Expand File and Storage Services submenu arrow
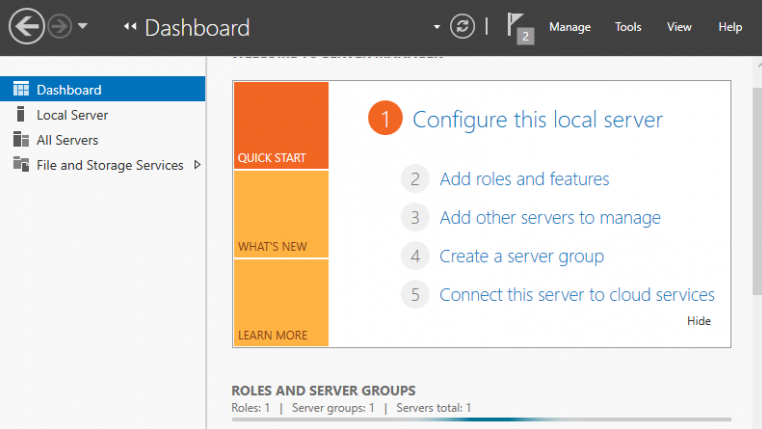 (x=197, y=165)
